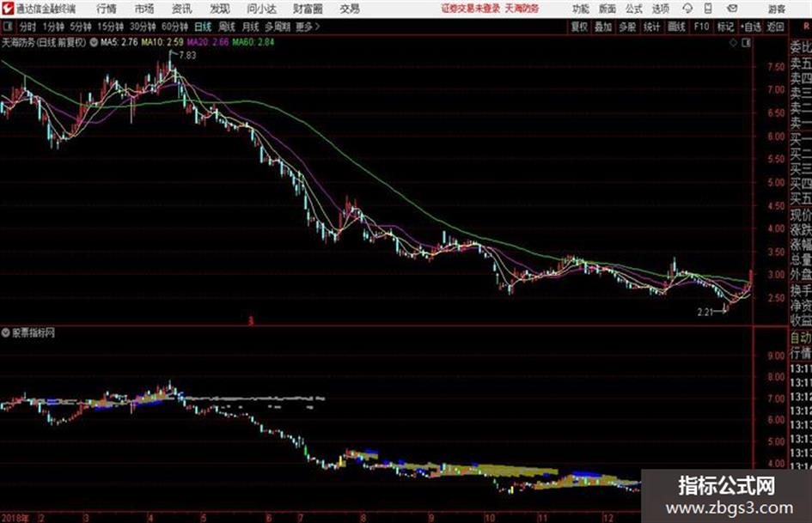812x523 pixels.
Task: Open the 公式 menu
Action: point(634,9)
